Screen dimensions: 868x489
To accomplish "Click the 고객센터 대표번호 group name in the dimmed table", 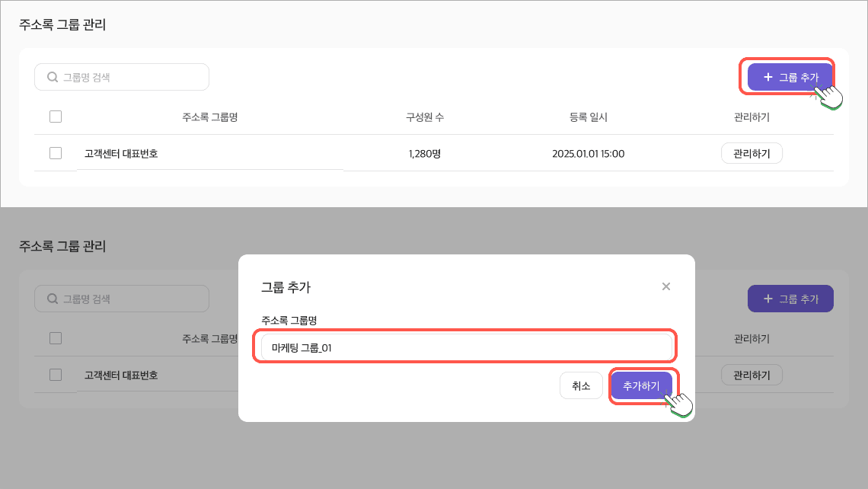I will [x=120, y=375].
